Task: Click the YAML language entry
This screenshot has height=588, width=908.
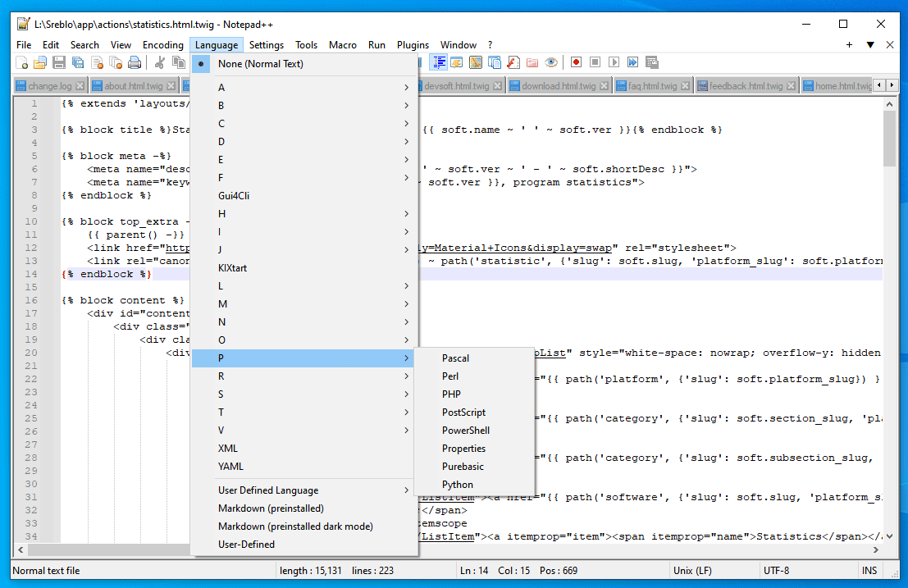Action: [x=231, y=467]
